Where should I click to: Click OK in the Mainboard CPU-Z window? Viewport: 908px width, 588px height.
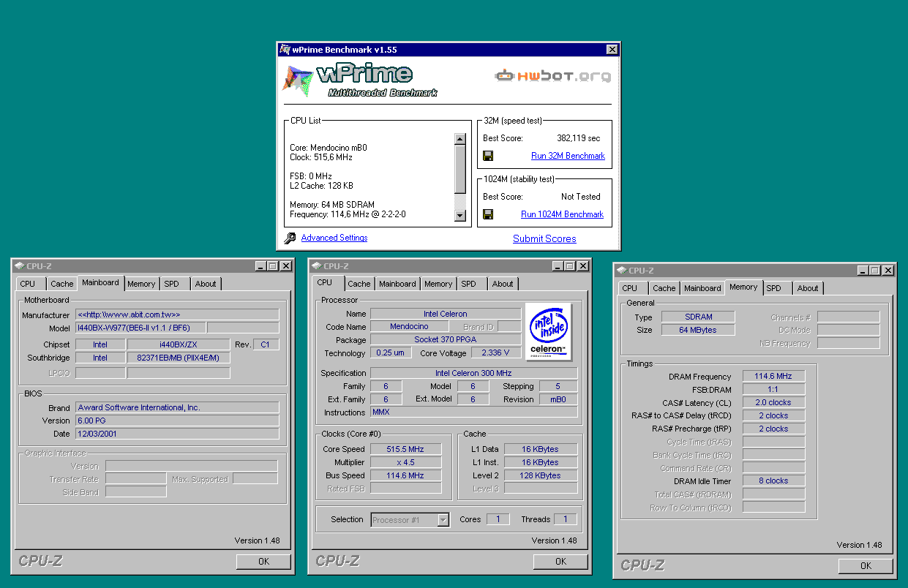coord(263,562)
